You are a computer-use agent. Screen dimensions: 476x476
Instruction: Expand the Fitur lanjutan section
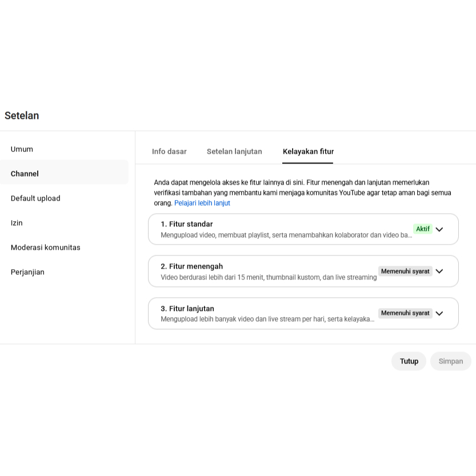(x=439, y=313)
